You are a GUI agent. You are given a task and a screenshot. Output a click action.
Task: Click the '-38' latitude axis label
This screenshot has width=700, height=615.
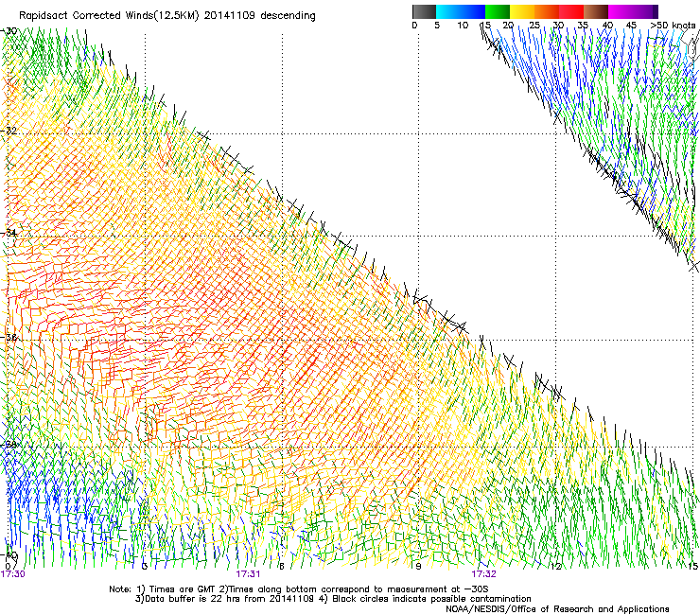click(x=9, y=445)
